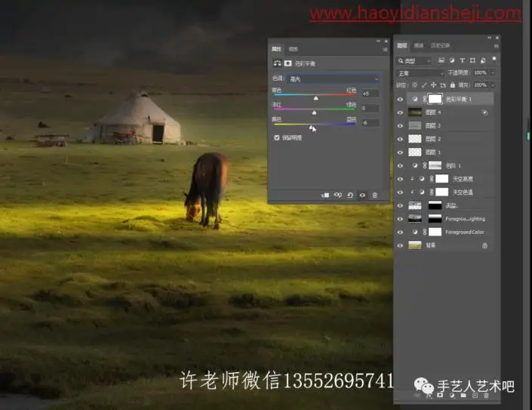Toggle adjustment visibility eye in Properties footer
Image resolution: width=532 pixels, height=410 pixels.
tap(362, 195)
